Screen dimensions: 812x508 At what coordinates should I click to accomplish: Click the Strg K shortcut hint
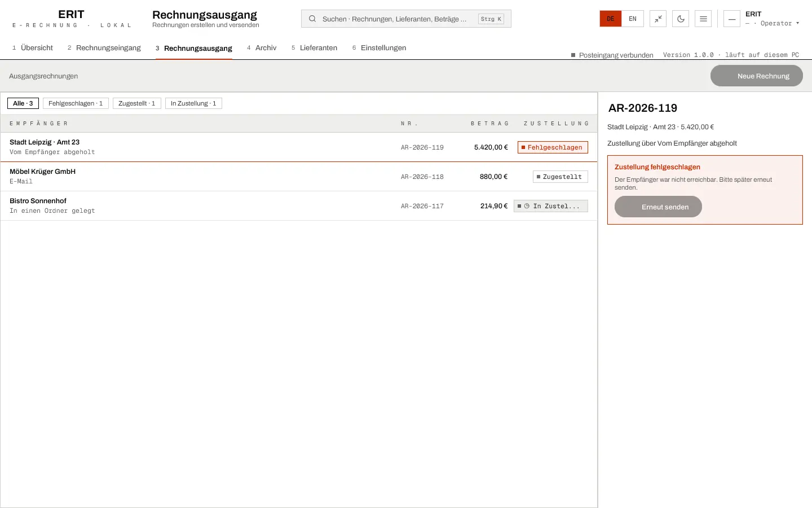491,19
